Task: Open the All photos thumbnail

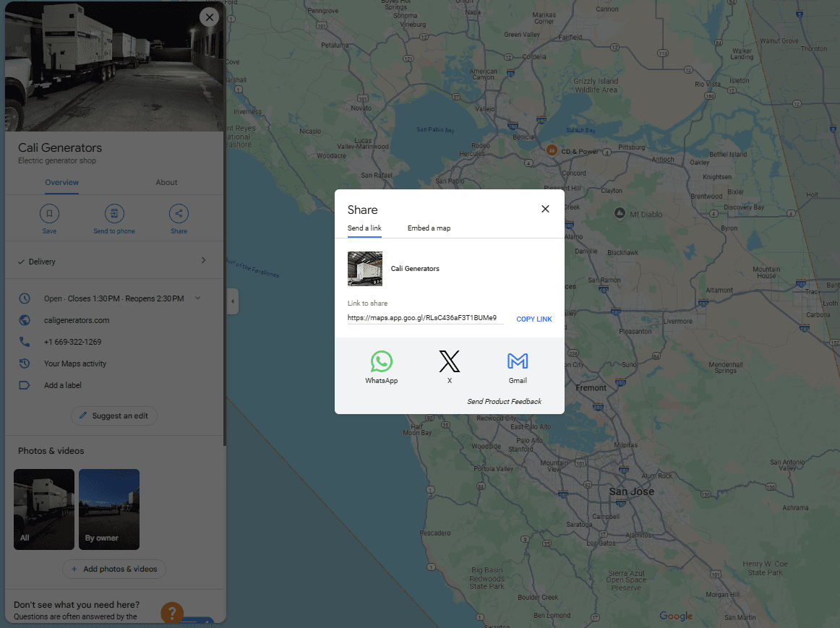Action: (44, 509)
